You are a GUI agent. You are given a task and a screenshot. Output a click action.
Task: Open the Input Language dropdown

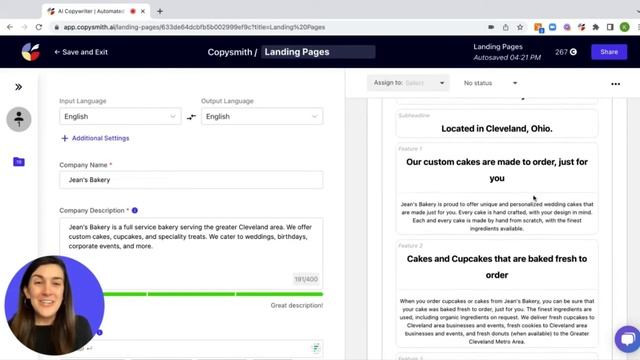click(x=120, y=116)
